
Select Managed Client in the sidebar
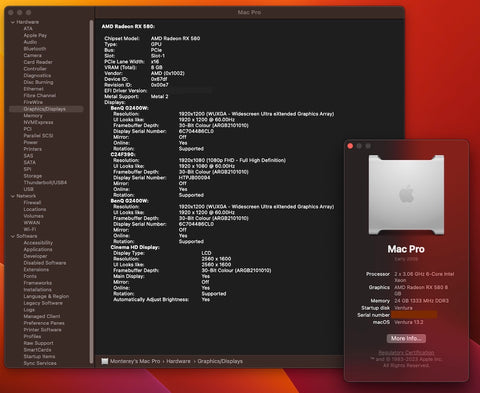click(42, 316)
